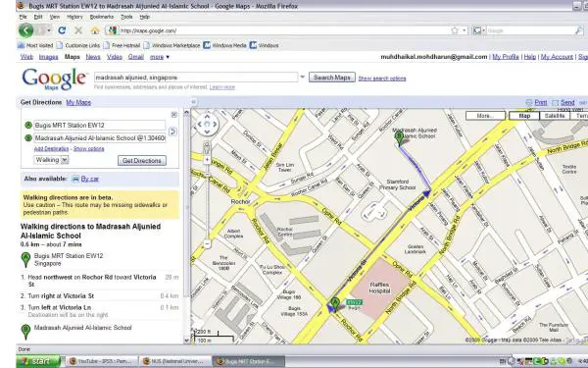The image size is (588, 368).
Task: Click the map pan control
Action: (207, 124)
